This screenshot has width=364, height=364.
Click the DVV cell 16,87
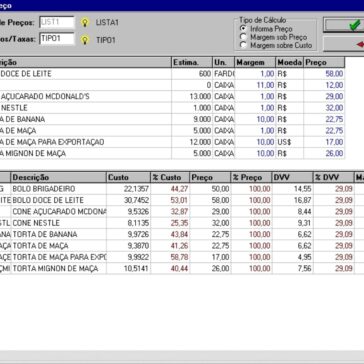point(293,200)
